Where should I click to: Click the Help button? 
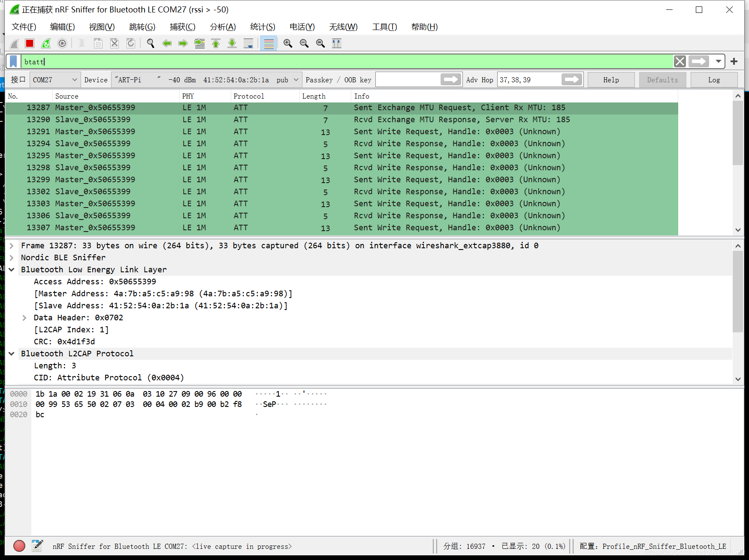pyautogui.click(x=611, y=80)
